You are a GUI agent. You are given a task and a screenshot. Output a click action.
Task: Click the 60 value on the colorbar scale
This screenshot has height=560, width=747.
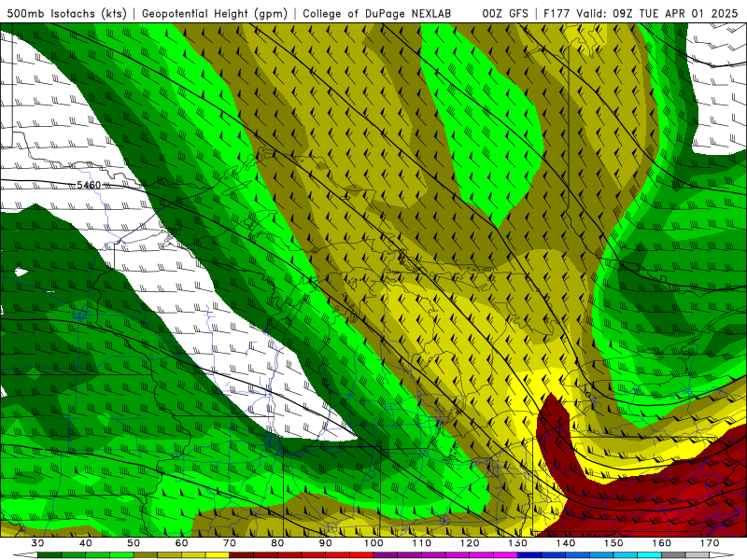pos(181,543)
